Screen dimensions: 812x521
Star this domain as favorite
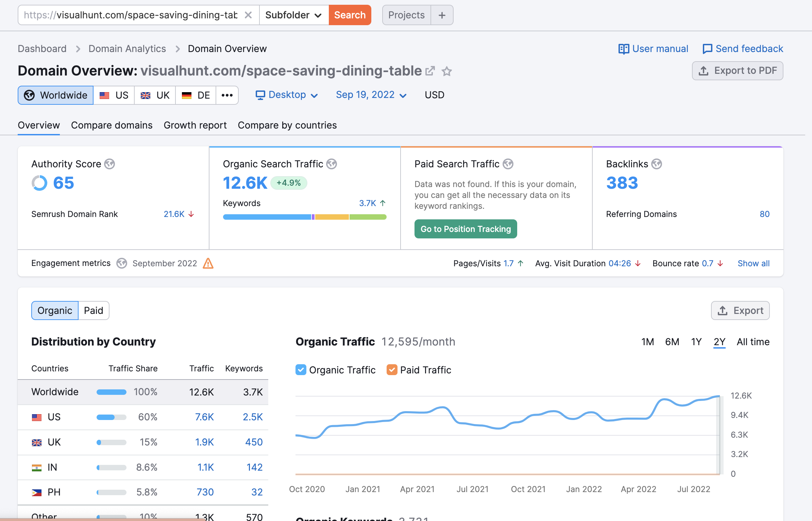pos(446,71)
